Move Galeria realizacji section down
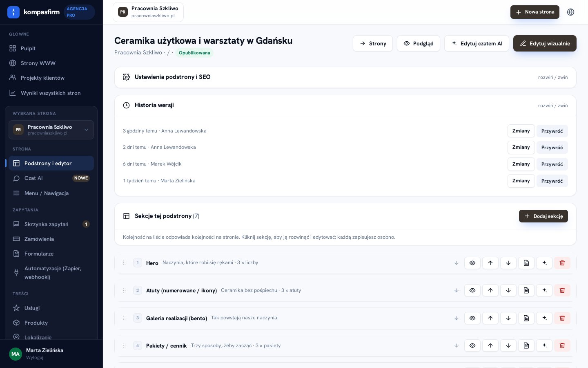 (508, 318)
